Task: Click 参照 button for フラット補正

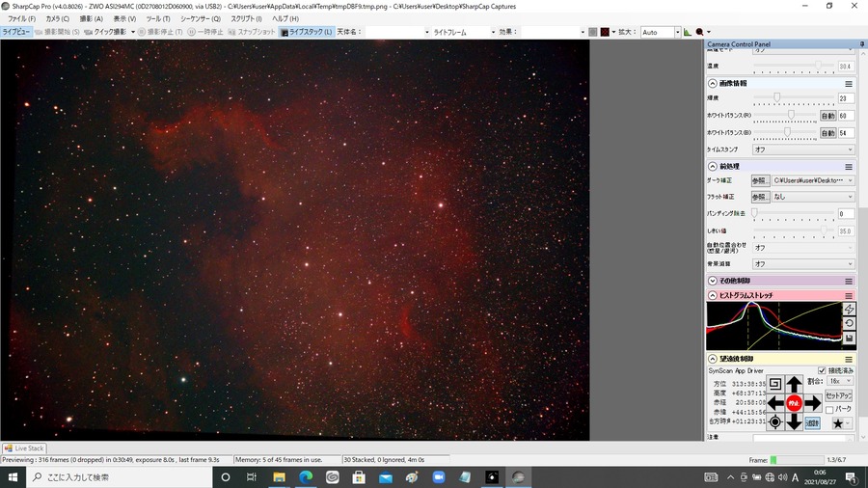Action: point(760,197)
